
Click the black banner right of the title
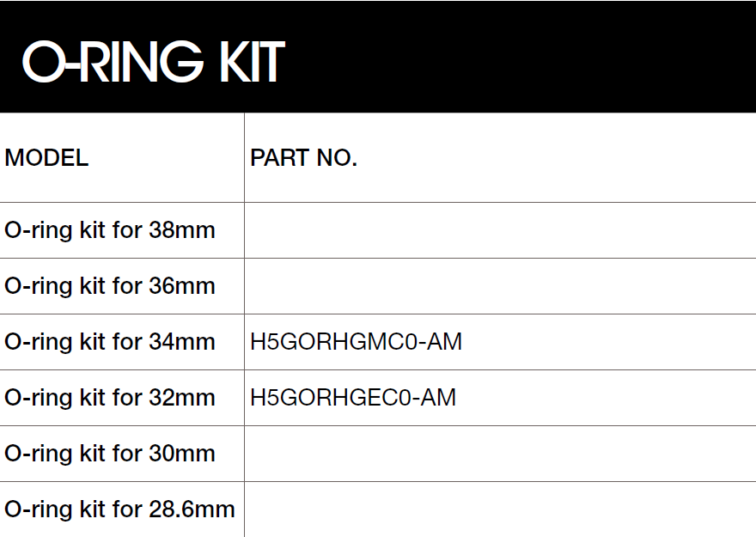pyautogui.click(x=515, y=57)
